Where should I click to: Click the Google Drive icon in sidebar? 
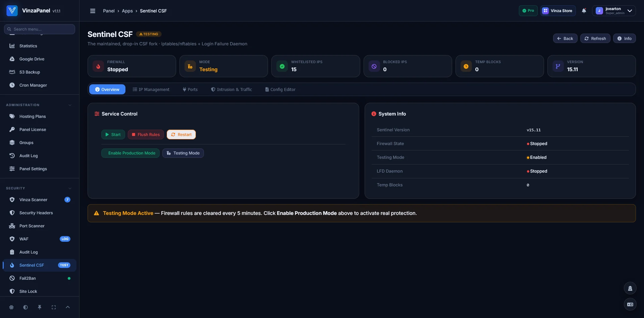(x=12, y=59)
